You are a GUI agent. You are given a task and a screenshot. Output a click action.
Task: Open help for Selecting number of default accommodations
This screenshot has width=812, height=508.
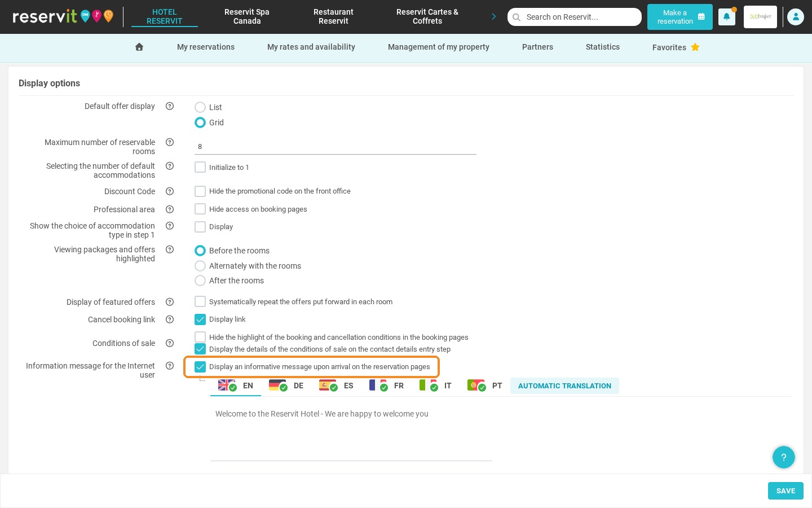click(170, 166)
